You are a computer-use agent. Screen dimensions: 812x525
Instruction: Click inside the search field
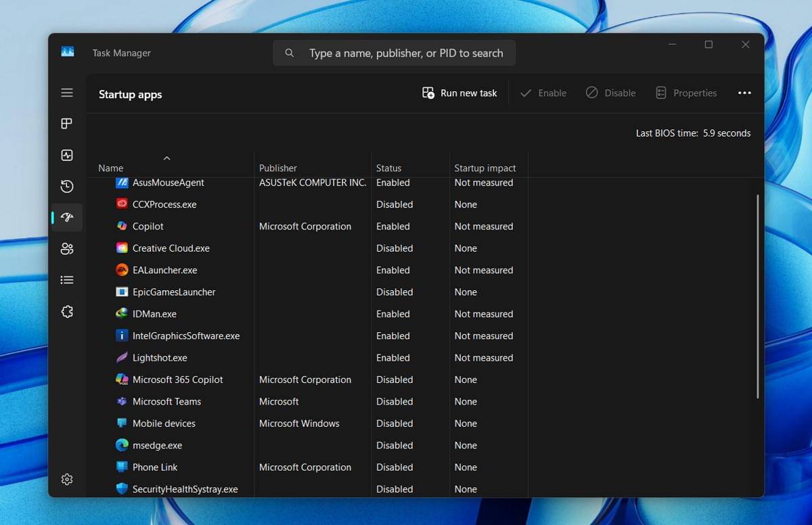click(x=406, y=52)
